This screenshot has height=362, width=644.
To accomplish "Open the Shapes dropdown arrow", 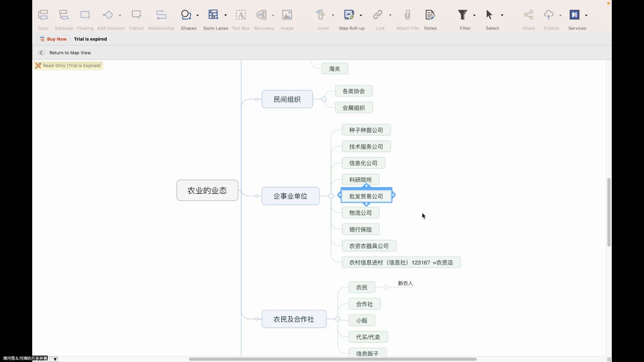I will tap(198, 15).
